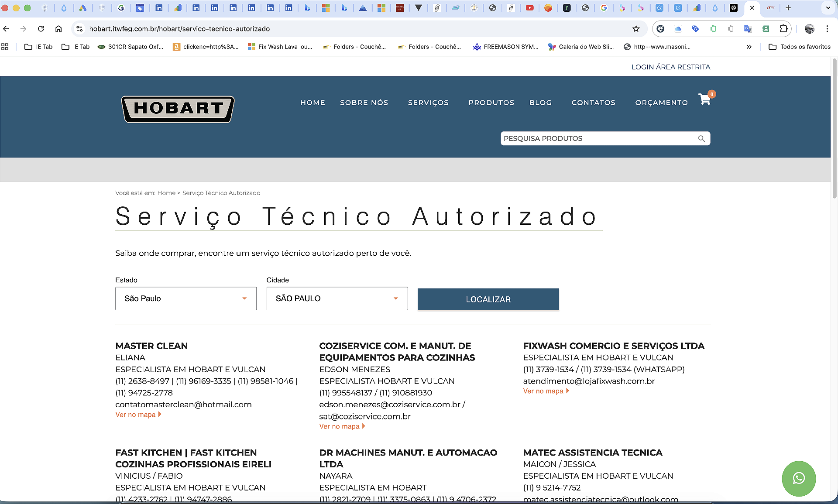Screen dimensions: 838x504
Task: Open the ORÇAMENTO menu item
Action: 661,103
